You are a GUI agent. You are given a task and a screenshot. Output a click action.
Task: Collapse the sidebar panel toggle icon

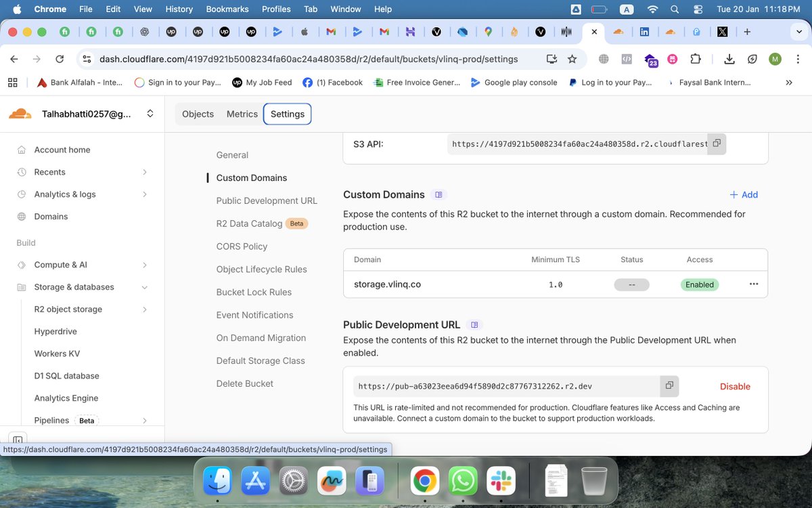(x=18, y=440)
